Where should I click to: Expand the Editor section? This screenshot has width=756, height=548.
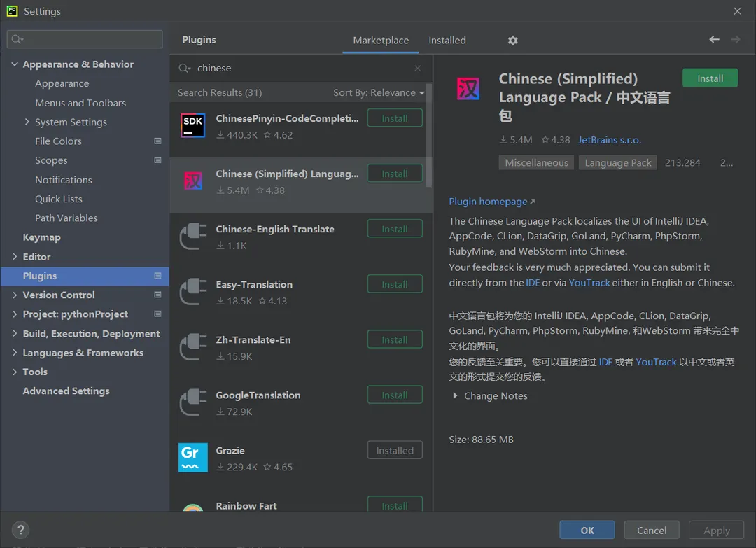coord(15,256)
